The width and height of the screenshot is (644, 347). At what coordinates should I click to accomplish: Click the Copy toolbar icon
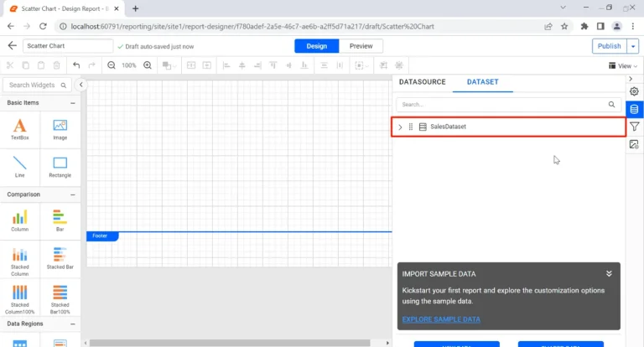click(25, 65)
